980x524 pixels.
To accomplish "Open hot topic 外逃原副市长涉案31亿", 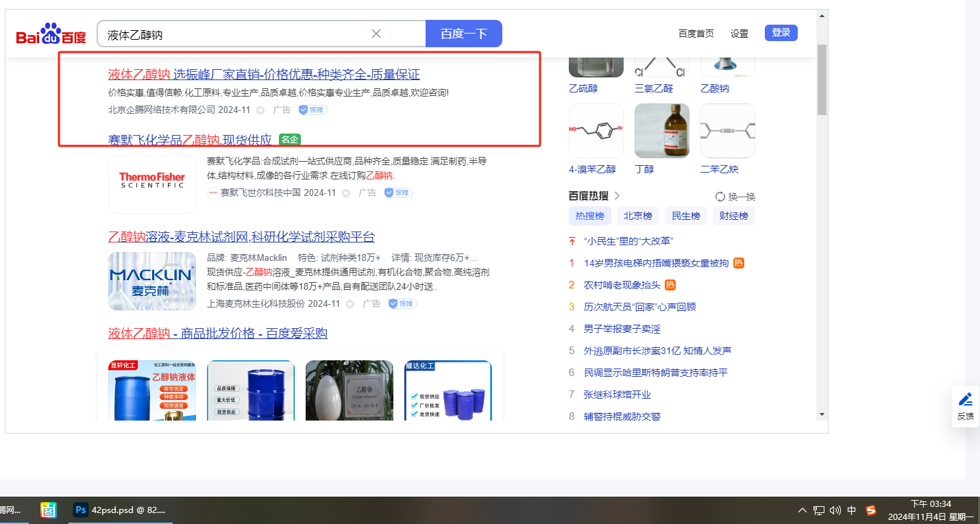I will click(x=658, y=351).
